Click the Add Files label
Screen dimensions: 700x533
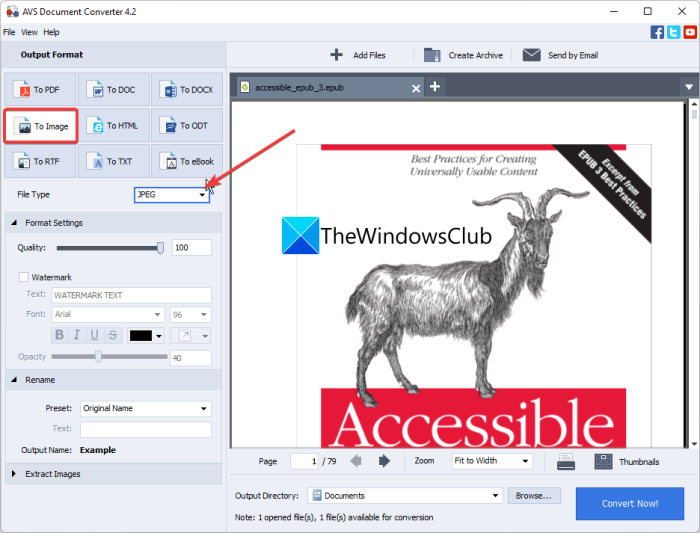click(x=369, y=55)
